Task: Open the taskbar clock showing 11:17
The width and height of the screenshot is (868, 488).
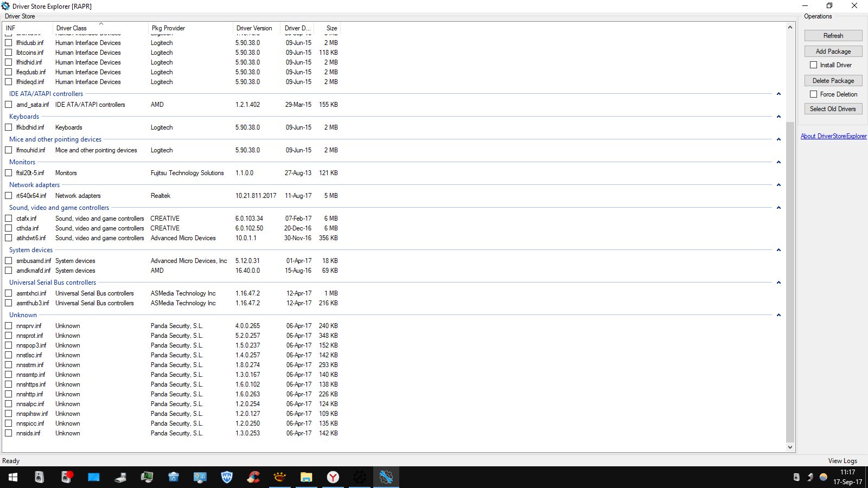Action: [x=847, y=477]
